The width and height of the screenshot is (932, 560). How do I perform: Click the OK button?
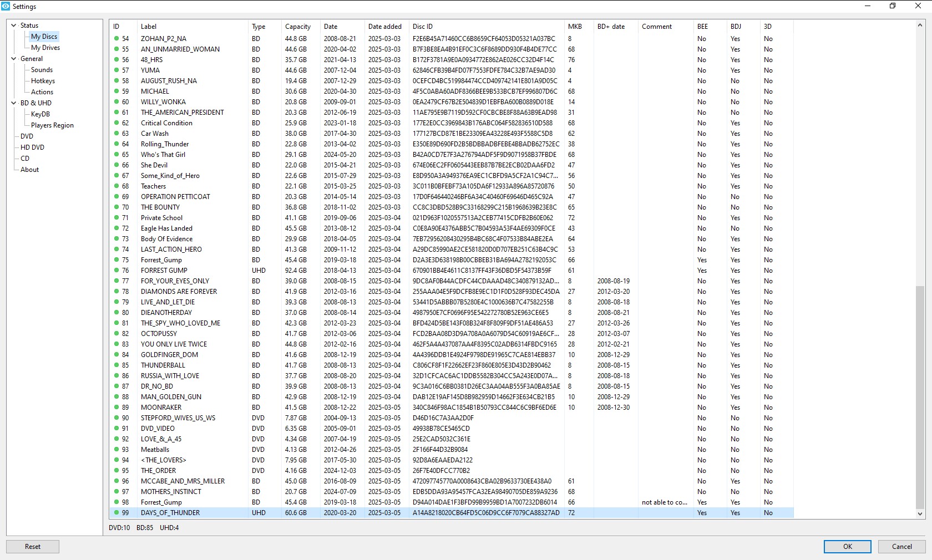pos(847,547)
